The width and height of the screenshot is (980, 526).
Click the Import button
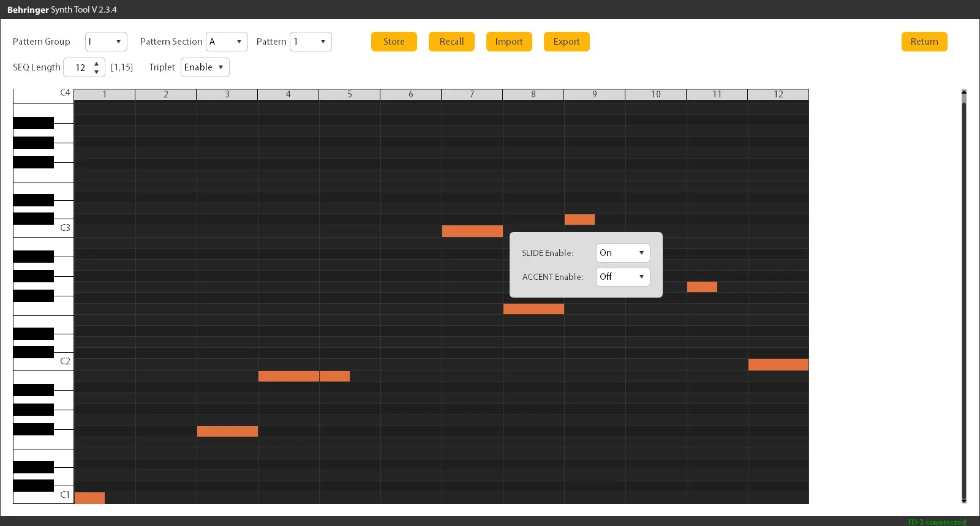509,42
